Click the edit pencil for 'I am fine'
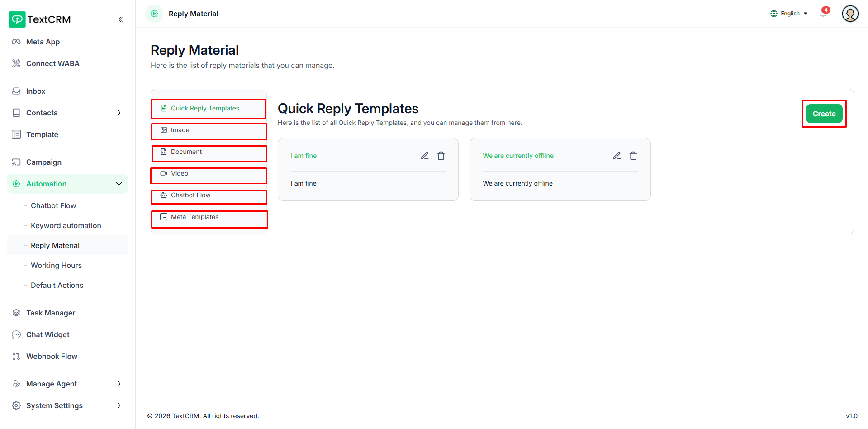This screenshot has width=868, height=429. tap(424, 156)
